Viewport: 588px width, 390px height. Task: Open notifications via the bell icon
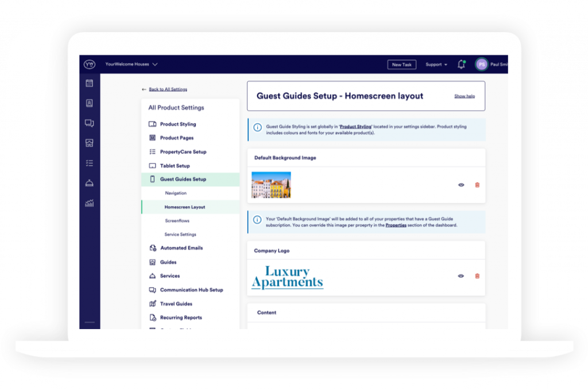(461, 64)
